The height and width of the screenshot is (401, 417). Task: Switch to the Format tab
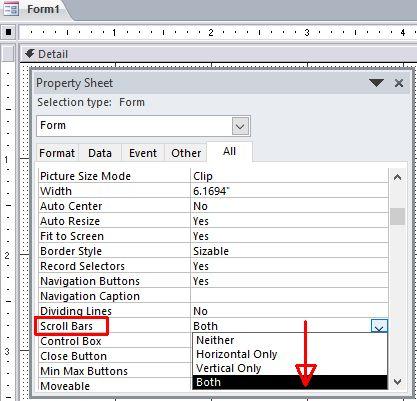(57, 153)
